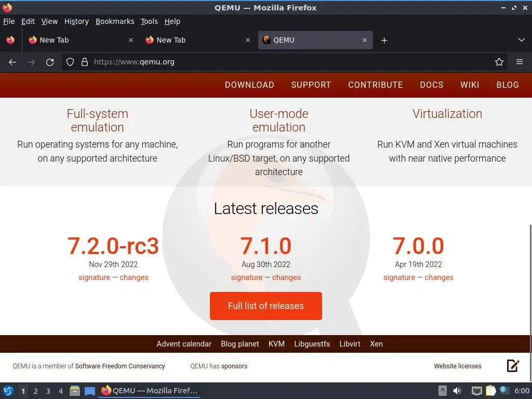
Task: Open the file manager taskbar icon
Action: point(75,391)
